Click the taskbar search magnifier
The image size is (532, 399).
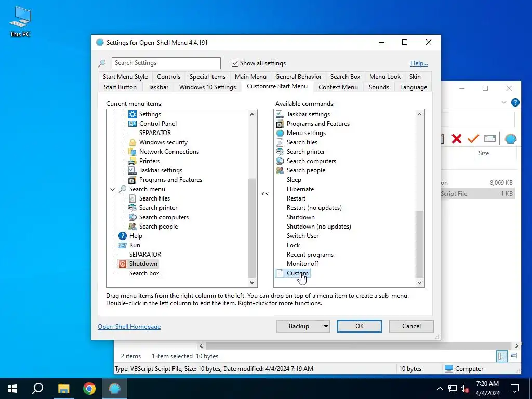pyautogui.click(x=37, y=389)
